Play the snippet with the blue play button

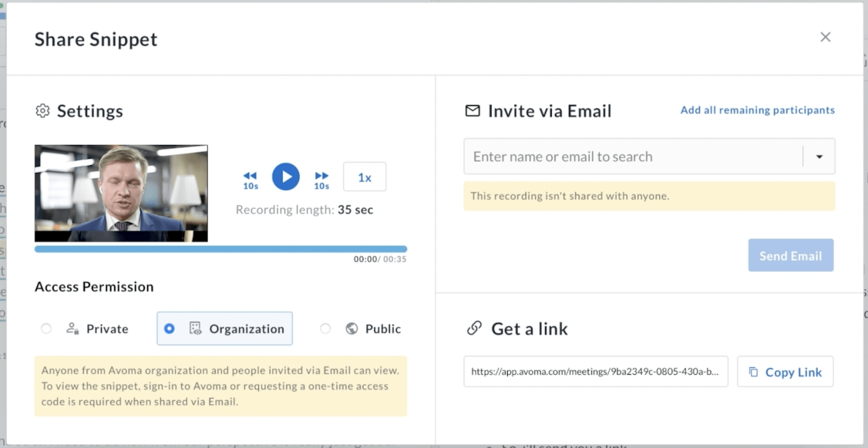(x=286, y=176)
